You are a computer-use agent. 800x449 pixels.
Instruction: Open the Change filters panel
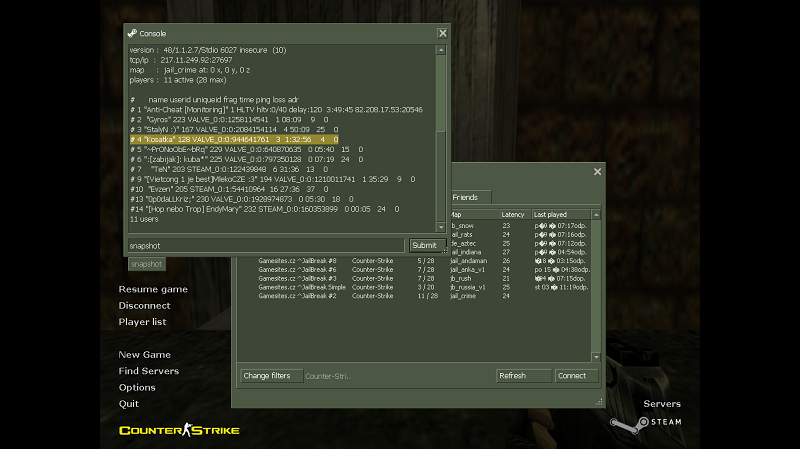pos(271,376)
